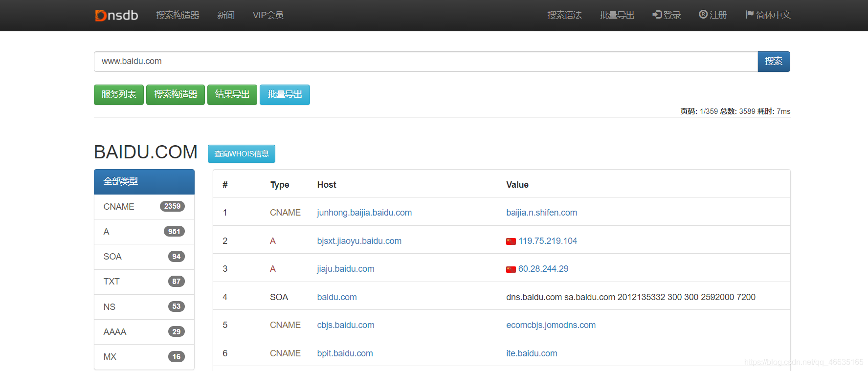Select the 全部类型 filter header
The width and height of the screenshot is (868, 371).
click(144, 182)
